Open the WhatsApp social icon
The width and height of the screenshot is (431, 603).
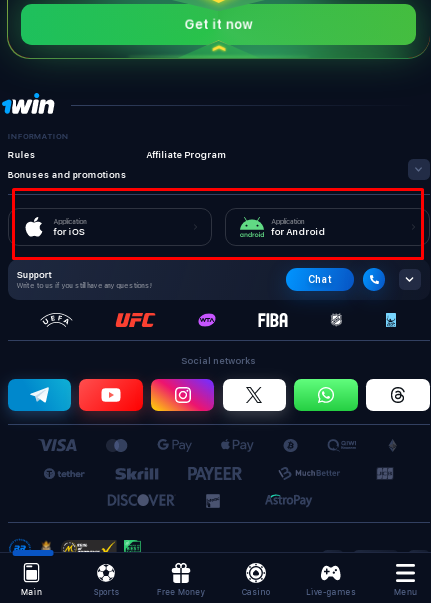326,395
